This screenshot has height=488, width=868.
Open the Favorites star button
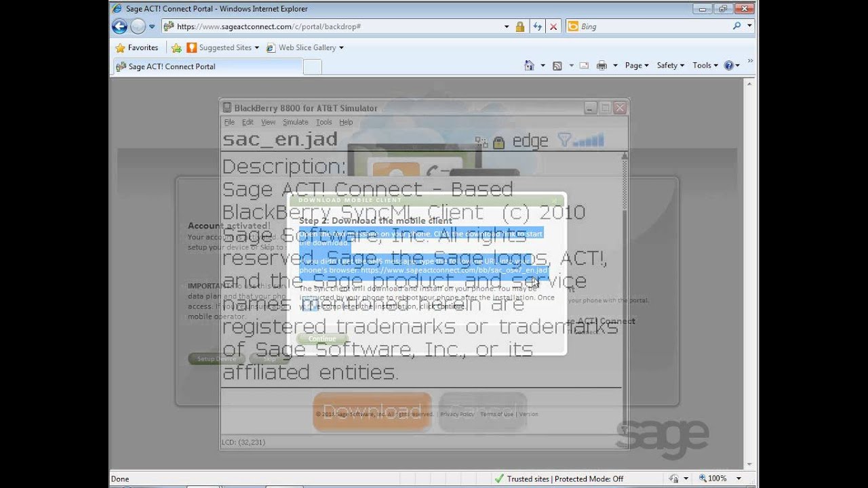137,47
